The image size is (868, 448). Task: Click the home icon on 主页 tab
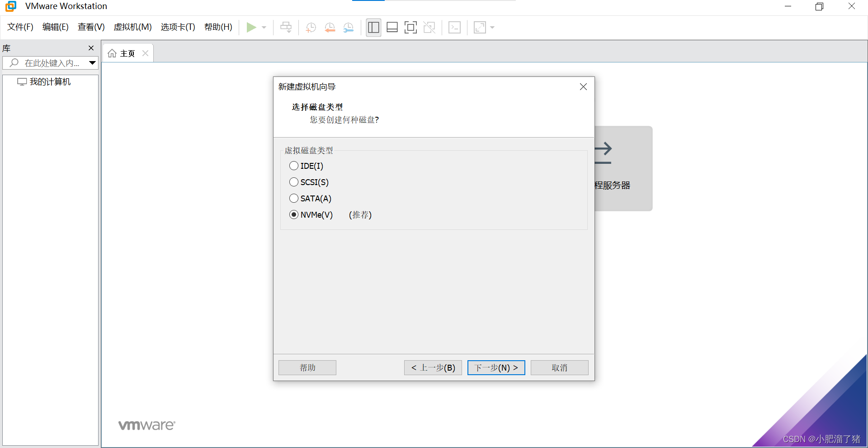tap(112, 53)
